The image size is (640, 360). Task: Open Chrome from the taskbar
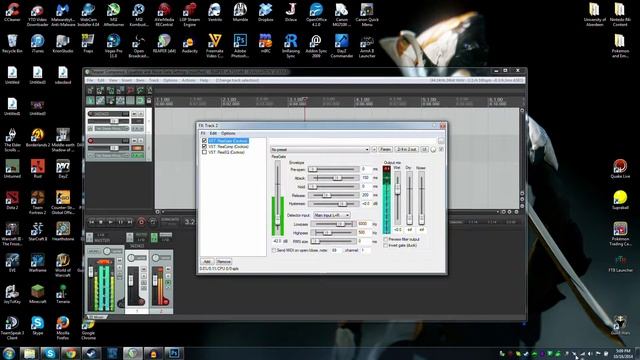[x=71, y=353]
